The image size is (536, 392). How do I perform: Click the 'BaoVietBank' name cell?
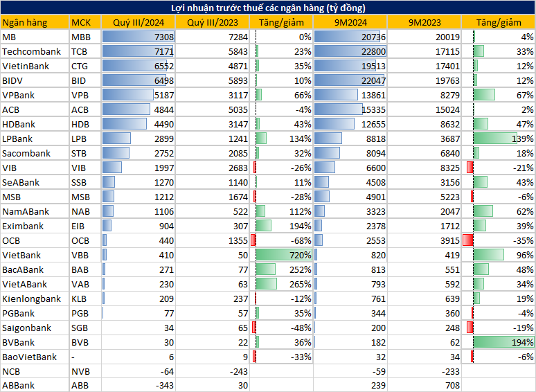[35, 357]
